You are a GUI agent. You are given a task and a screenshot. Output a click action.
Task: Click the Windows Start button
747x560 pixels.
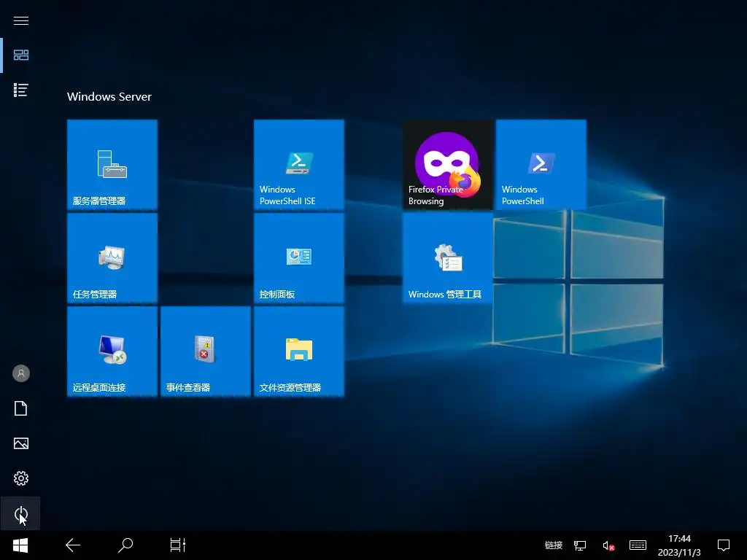[20, 545]
